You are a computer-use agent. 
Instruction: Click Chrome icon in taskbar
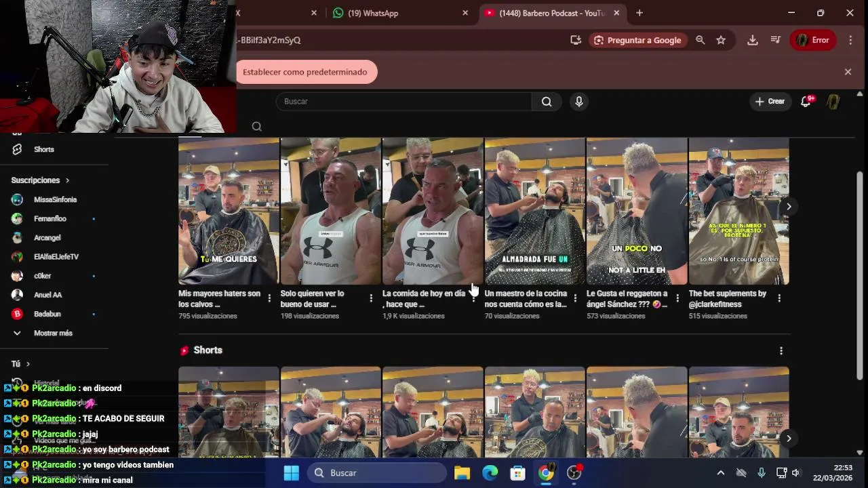click(546, 473)
